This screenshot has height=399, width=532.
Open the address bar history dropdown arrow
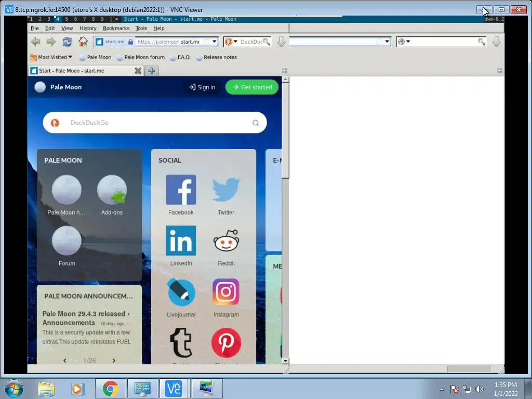(214, 42)
